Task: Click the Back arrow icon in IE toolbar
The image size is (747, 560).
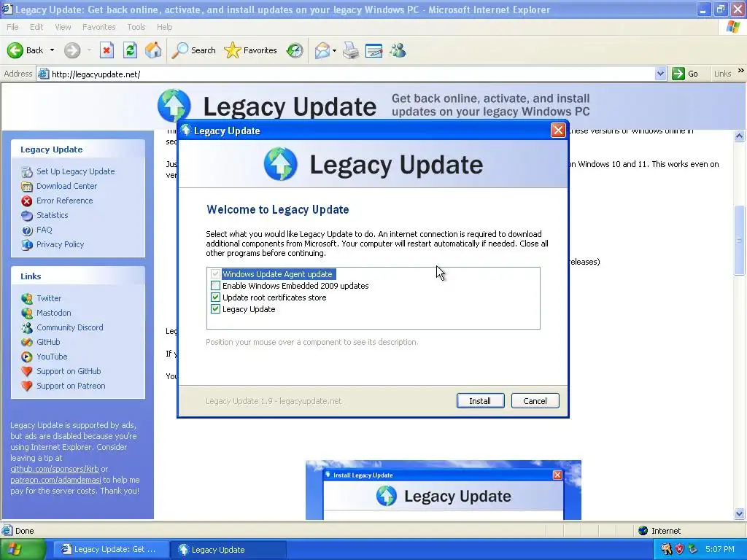Action: [x=15, y=50]
